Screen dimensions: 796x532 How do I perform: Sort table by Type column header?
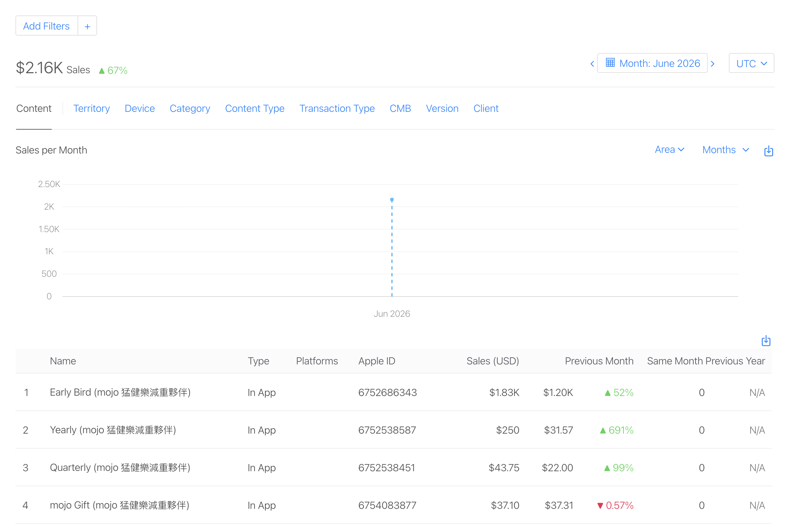258,361
